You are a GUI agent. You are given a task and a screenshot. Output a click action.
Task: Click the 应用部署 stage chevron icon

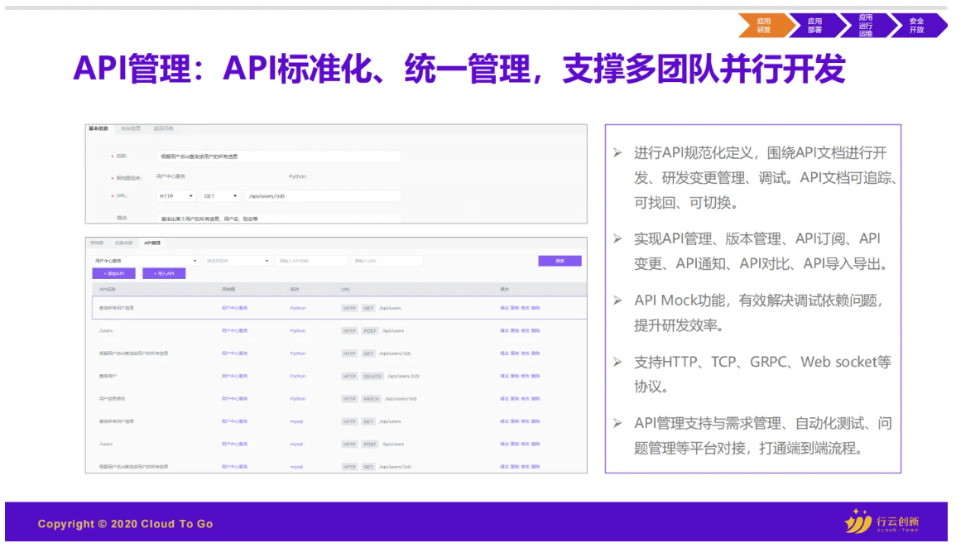(815, 25)
